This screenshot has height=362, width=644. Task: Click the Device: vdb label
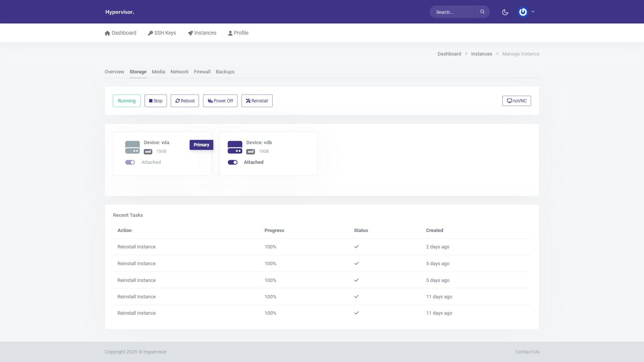(259, 143)
